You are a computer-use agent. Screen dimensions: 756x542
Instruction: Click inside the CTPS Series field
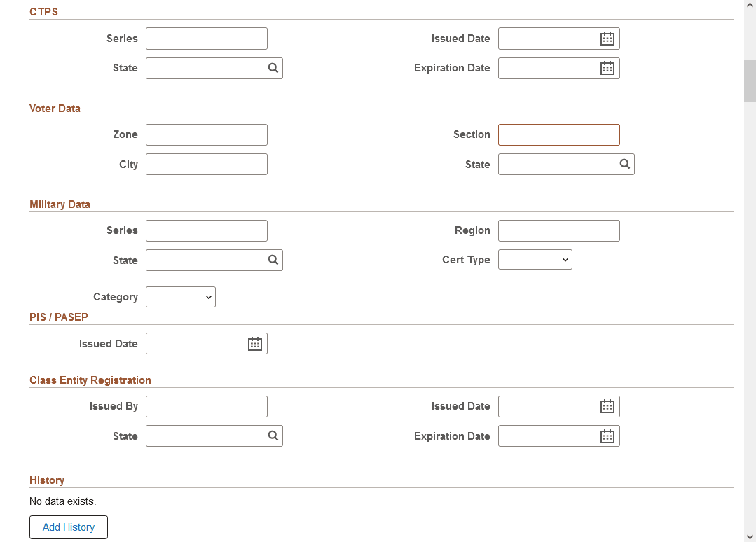pos(206,39)
